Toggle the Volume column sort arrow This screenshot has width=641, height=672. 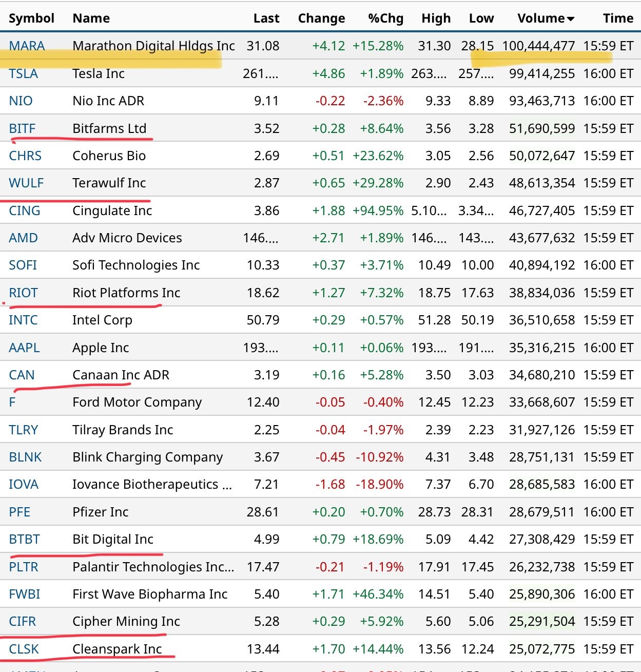tap(570, 19)
